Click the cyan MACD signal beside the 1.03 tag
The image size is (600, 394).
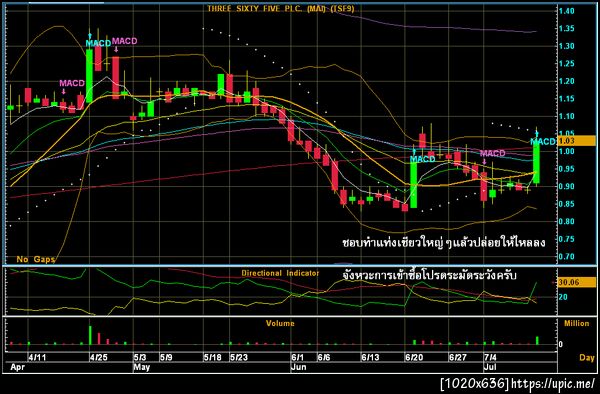543,142
